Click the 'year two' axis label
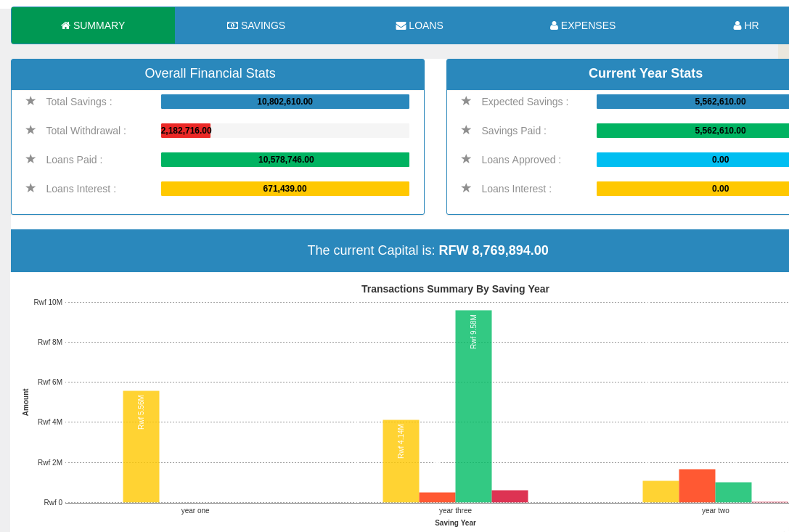Screen dimensions: 789x532 click(716, 510)
